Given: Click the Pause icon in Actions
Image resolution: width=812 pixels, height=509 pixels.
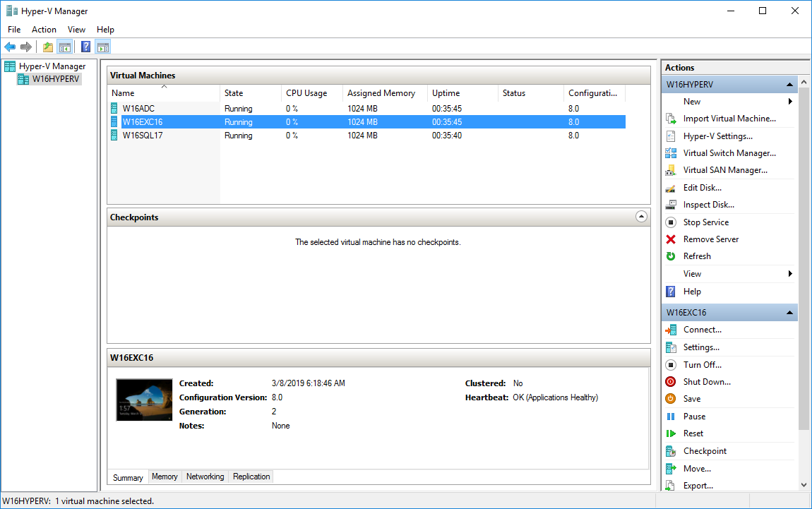Looking at the screenshot, I should [x=671, y=417].
